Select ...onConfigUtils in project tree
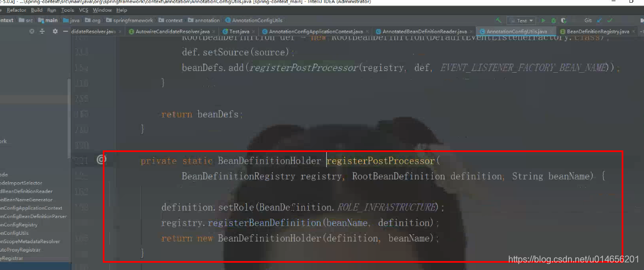Image resolution: width=644 pixels, height=270 pixels. click(x=15, y=233)
